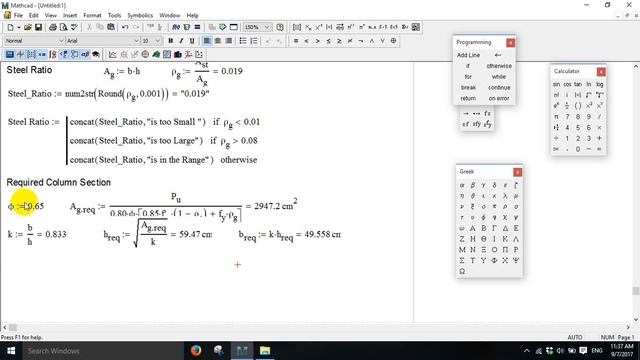This screenshot has height=360, width=640.
Task: Open a file with the Open folder icon
Action: pyautogui.click(x=27, y=27)
